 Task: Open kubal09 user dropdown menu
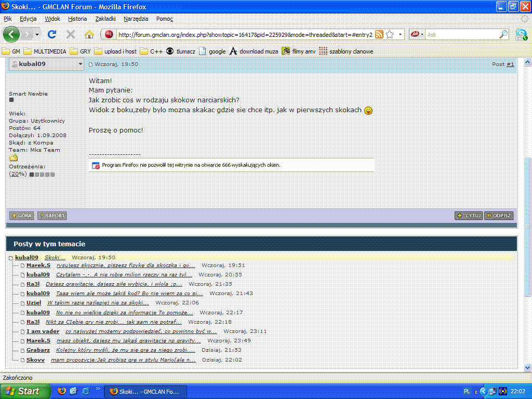[80, 64]
